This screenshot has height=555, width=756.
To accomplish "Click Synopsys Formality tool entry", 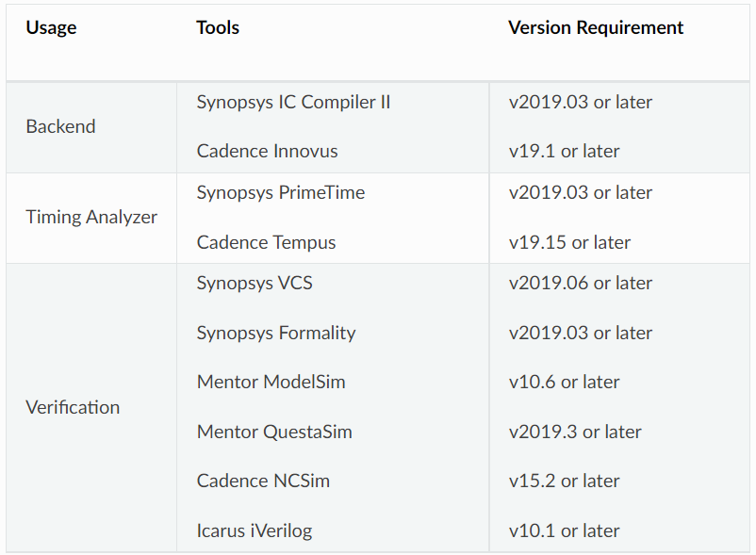I will click(x=276, y=333).
